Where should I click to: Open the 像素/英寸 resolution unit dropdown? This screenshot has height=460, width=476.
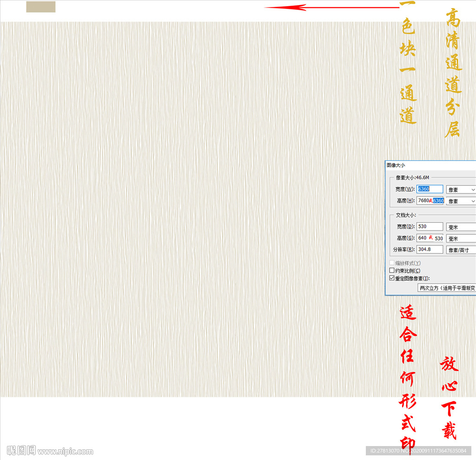461,250
